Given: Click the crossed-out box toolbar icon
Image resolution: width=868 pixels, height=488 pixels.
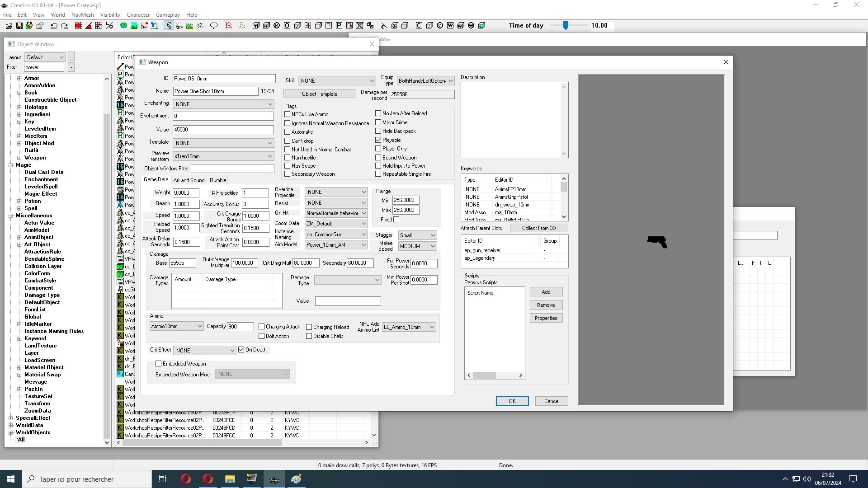Looking at the screenshot, I should (x=360, y=26).
